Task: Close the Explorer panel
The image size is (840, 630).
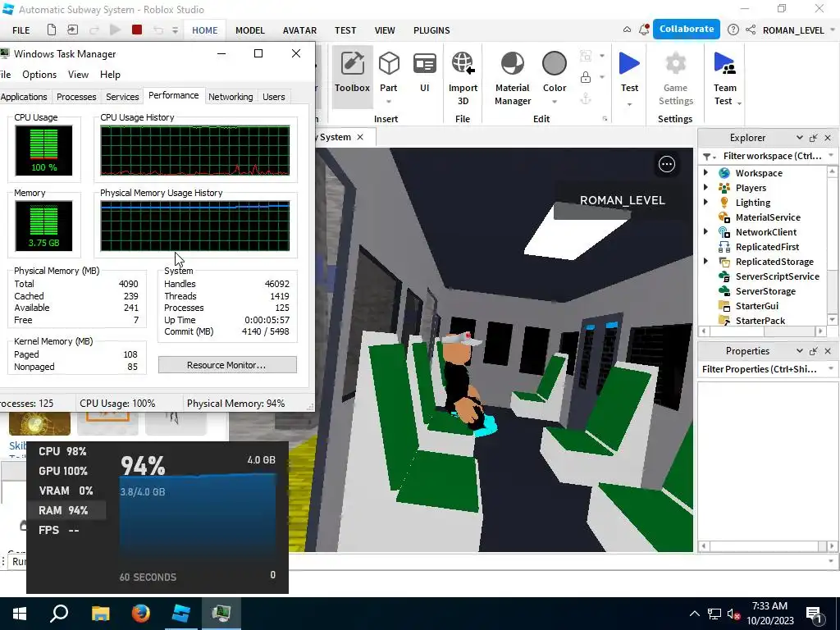Action: tap(828, 138)
